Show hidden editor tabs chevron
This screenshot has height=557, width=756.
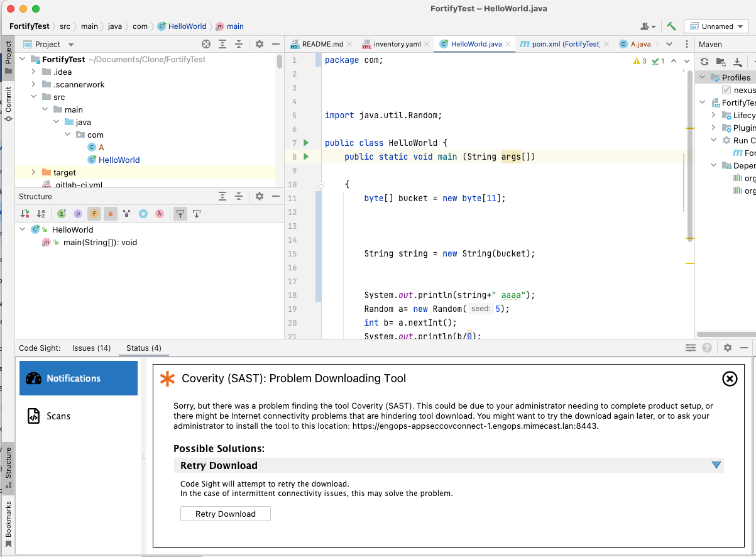coord(669,44)
